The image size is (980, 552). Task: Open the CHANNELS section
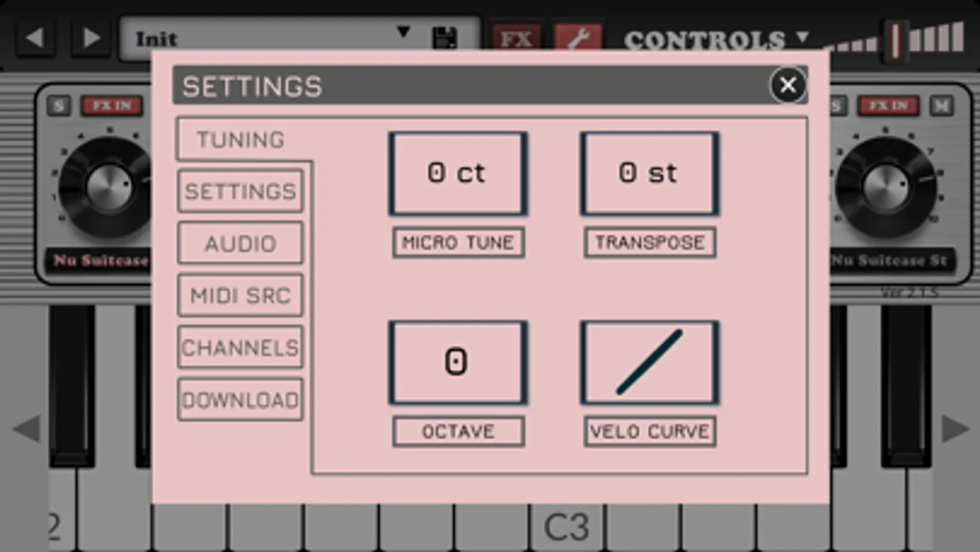coord(240,348)
